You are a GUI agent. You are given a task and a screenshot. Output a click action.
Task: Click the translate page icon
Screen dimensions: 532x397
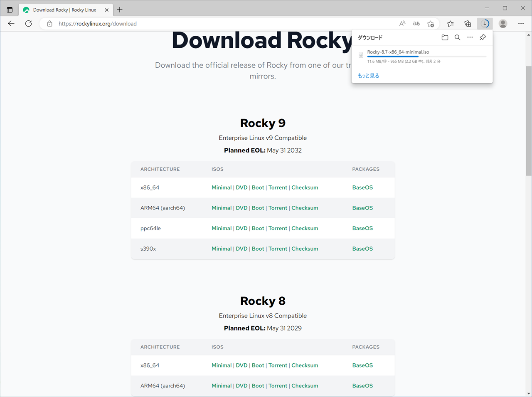click(416, 24)
